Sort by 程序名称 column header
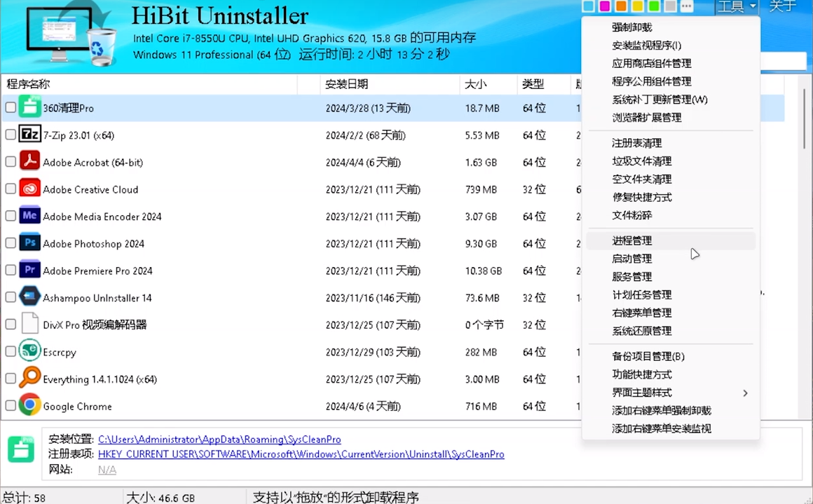 point(149,84)
